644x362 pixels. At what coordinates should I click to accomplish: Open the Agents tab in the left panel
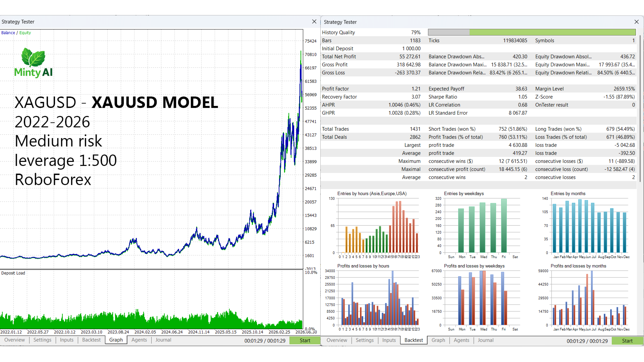click(x=139, y=340)
